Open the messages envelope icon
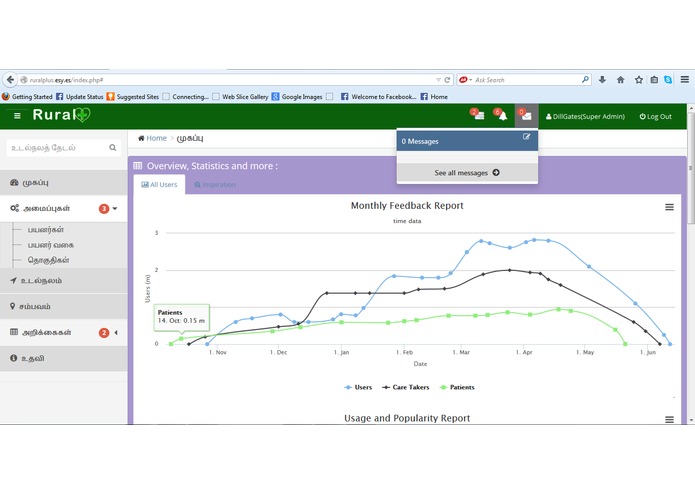695x494 pixels. pos(526,116)
